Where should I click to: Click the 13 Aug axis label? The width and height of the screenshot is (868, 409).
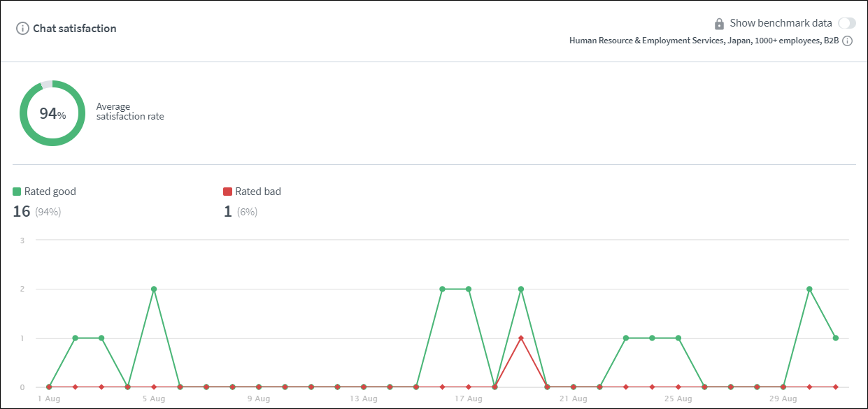363,399
